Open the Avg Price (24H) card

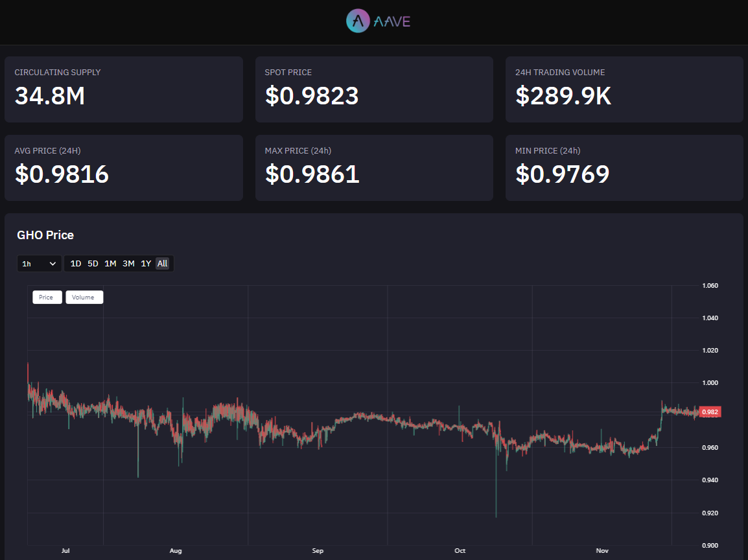click(x=124, y=168)
